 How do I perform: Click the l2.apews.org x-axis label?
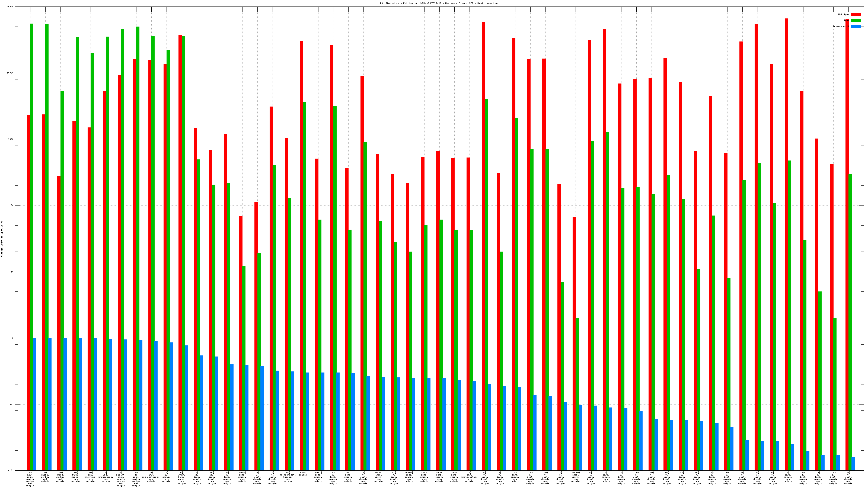tap(166, 477)
